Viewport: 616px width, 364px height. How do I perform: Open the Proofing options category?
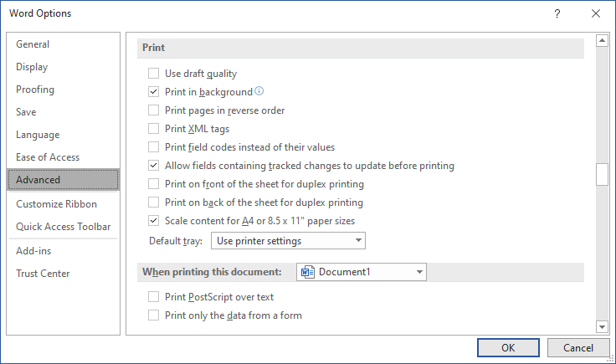click(35, 90)
